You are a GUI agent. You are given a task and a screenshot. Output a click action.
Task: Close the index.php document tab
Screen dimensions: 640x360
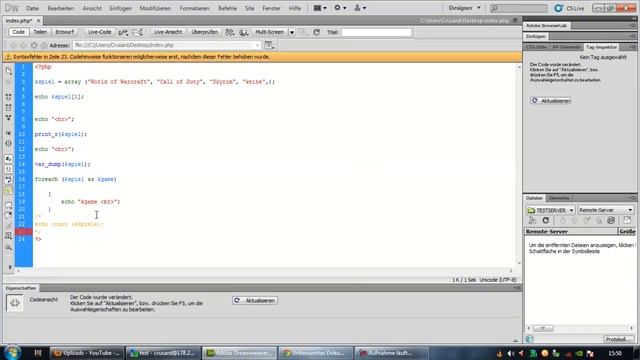38,20
